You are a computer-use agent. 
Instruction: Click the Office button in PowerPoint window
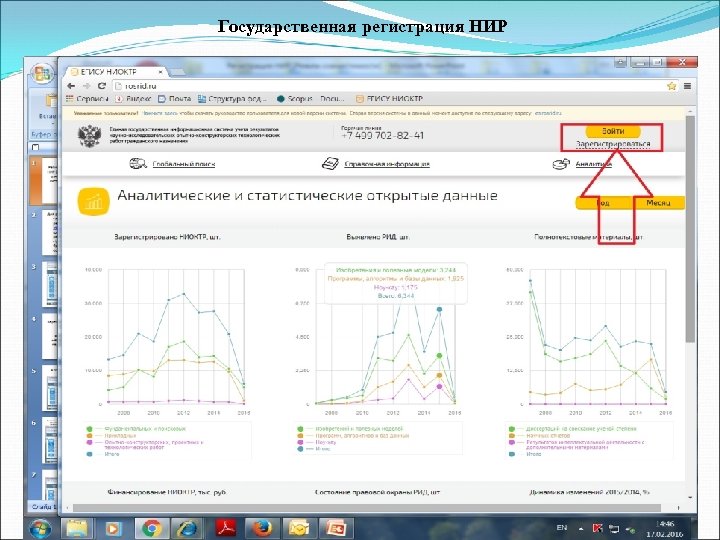click(x=43, y=73)
